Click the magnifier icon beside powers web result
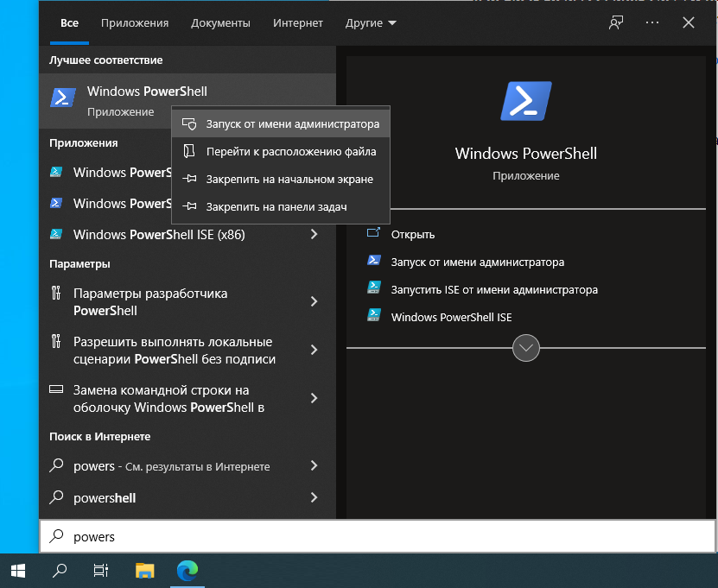The width and height of the screenshot is (718, 588). [x=56, y=465]
